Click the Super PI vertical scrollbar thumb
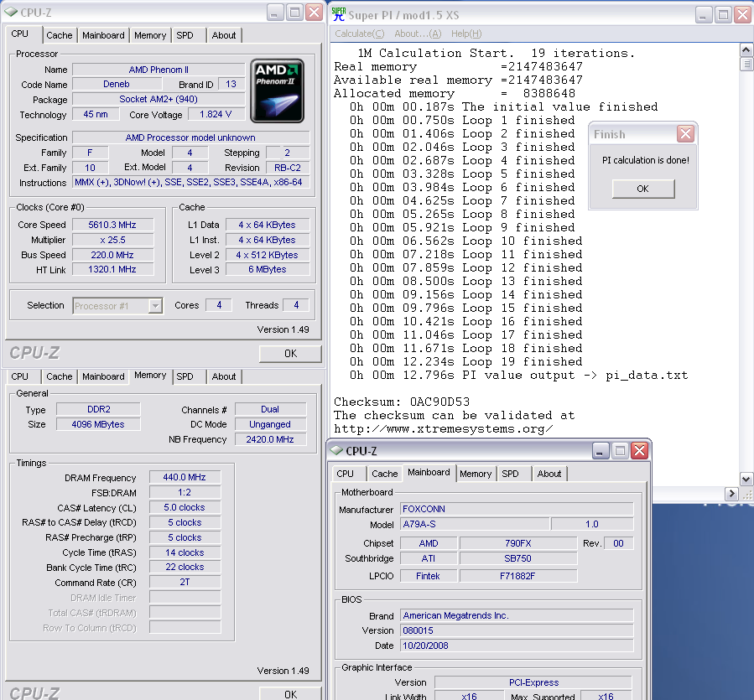 tap(746, 64)
